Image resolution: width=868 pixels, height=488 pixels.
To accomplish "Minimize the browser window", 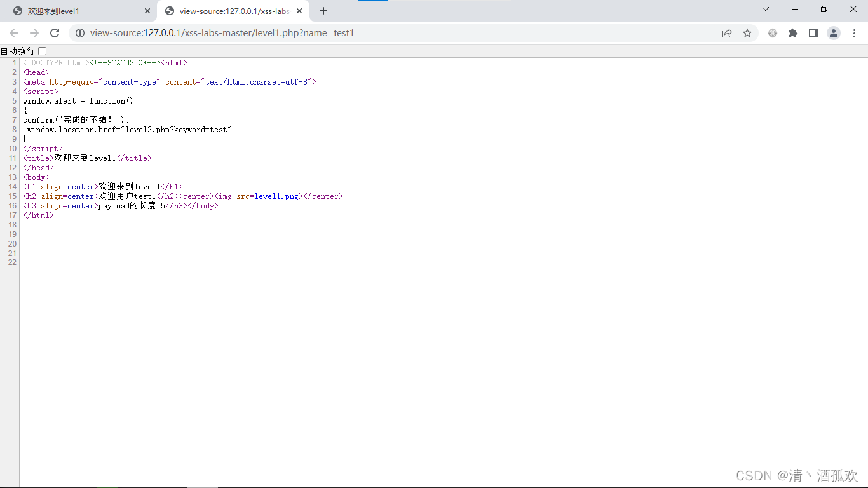I will pos(795,9).
